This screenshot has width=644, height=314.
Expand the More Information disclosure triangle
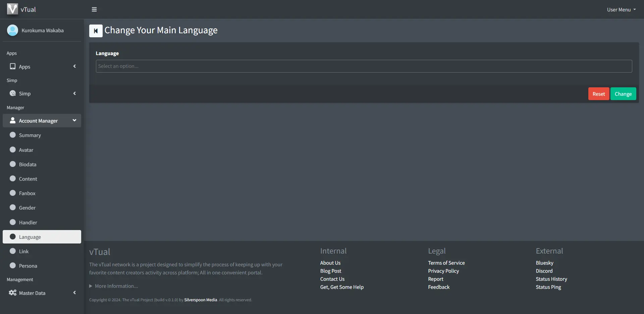[91, 286]
